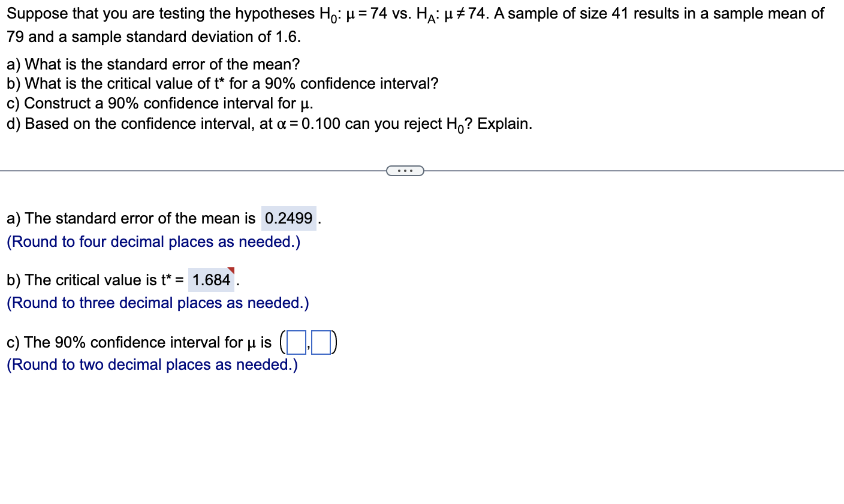Select the answer field showing t* = 1.684

(211, 279)
